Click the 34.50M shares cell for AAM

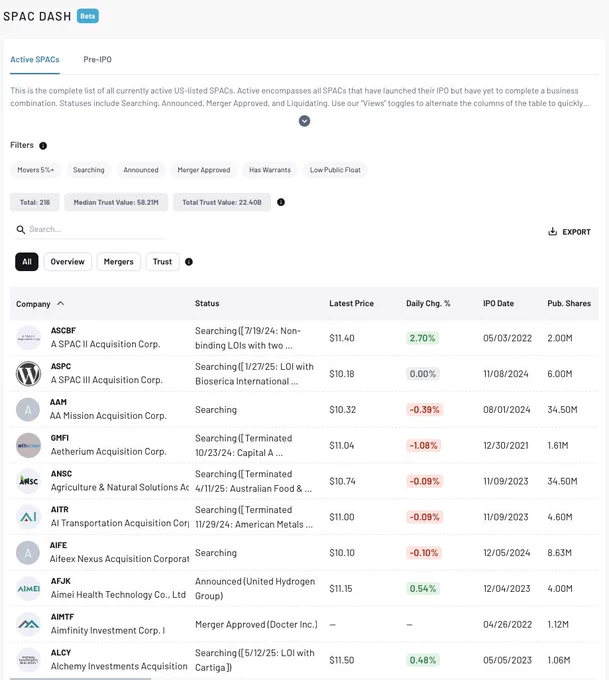coord(562,409)
